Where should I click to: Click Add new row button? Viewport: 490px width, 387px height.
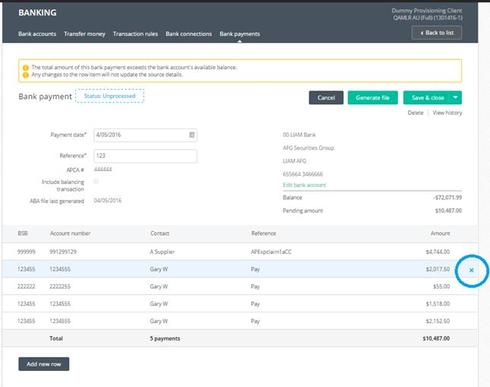(44, 364)
